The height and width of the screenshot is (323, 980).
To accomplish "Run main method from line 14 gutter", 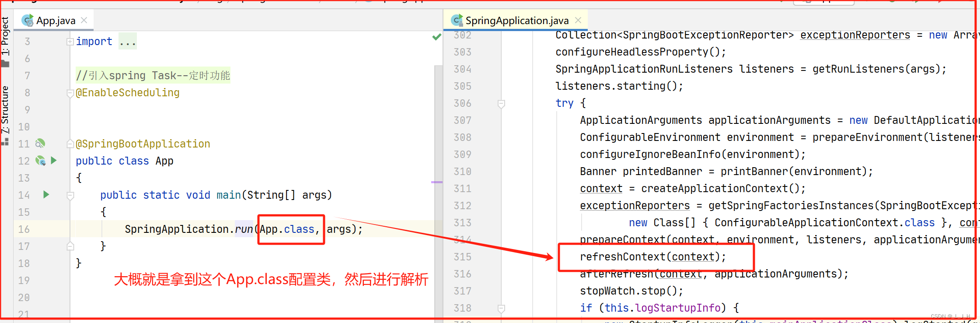I will click(x=46, y=195).
